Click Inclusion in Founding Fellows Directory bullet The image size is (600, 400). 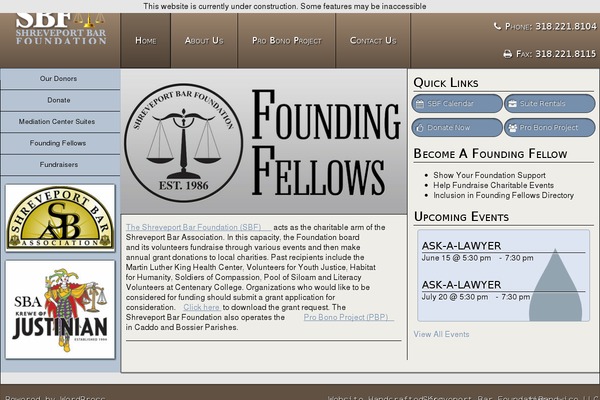(x=504, y=195)
